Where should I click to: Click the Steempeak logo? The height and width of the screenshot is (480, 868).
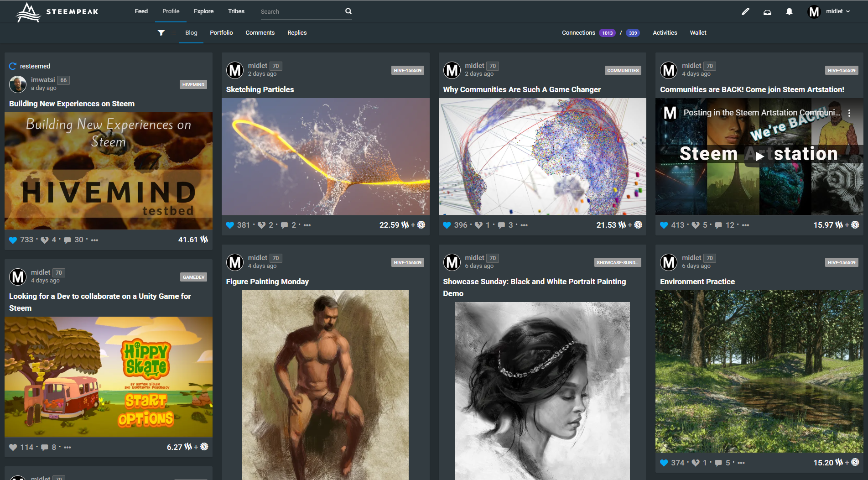[57, 12]
